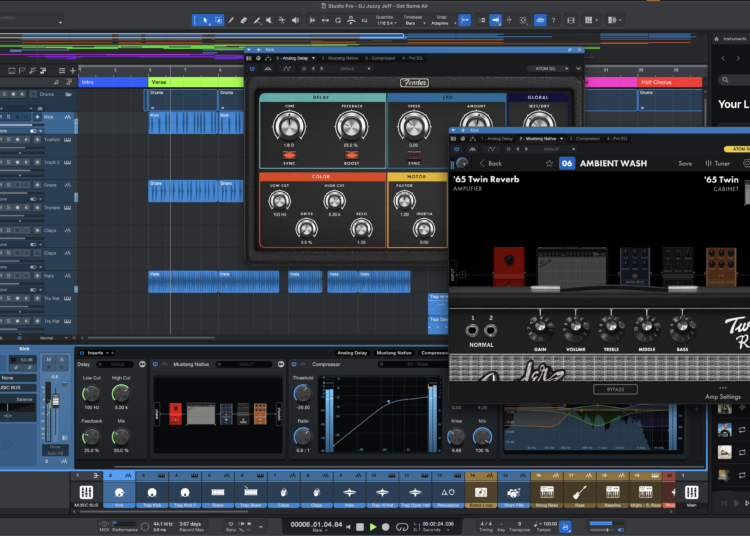Toggle loop mode in transport bar
The height and width of the screenshot is (536, 750).
tap(402, 527)
